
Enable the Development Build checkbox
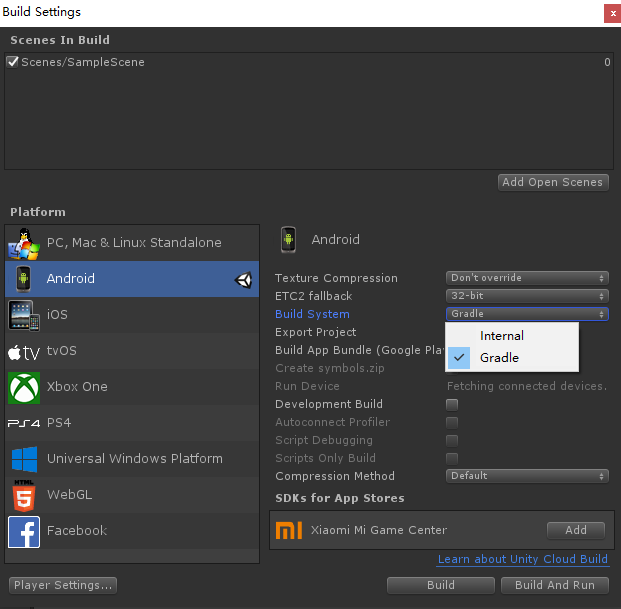tap(452, 404)
